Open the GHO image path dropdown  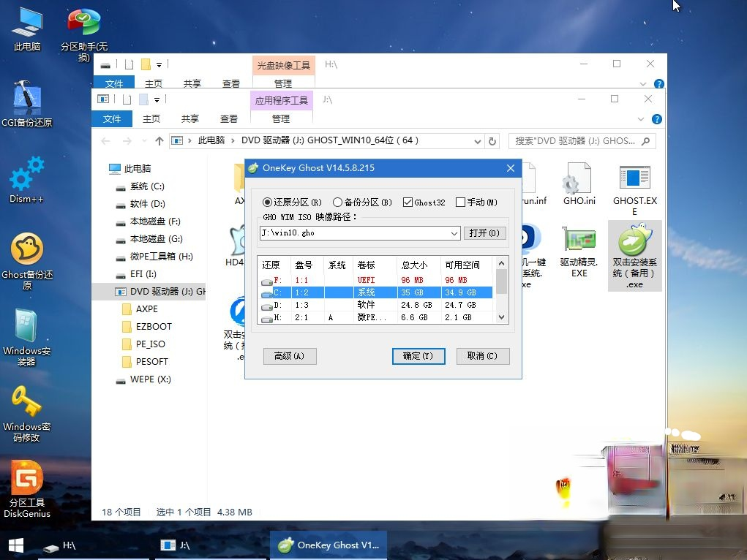454,233
